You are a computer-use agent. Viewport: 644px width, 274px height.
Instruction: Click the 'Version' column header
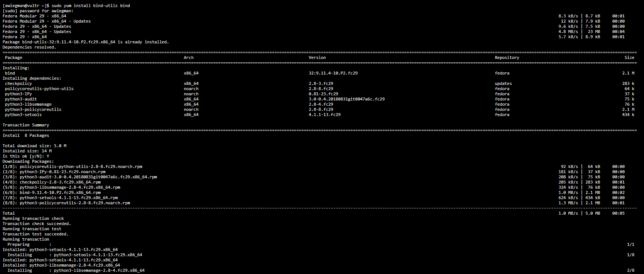click(x=317, y=57)
